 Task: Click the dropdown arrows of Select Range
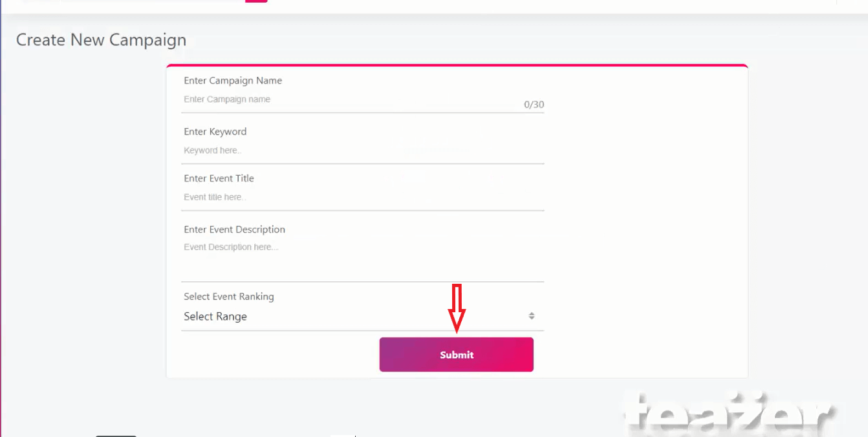[x=531, y=316]
